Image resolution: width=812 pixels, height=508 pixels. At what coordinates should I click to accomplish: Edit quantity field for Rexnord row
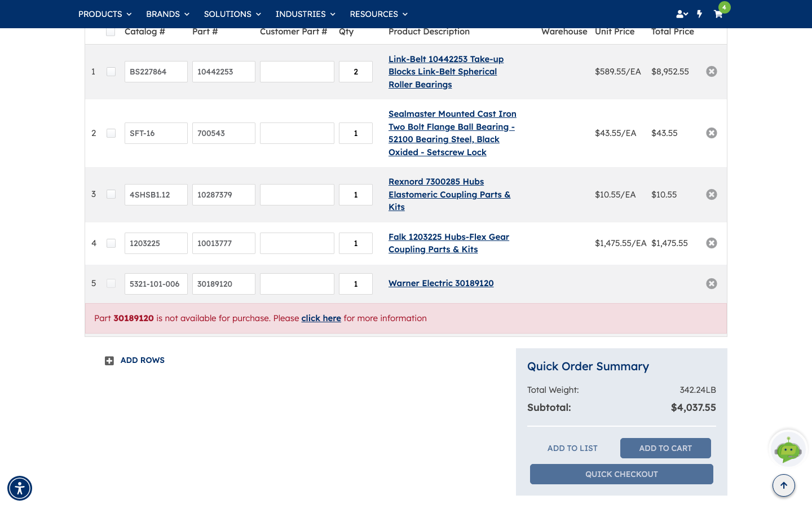point(356,195)
